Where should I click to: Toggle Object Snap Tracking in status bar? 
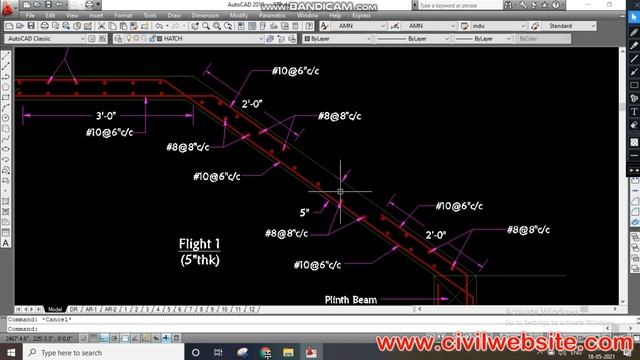coord(135,338)
